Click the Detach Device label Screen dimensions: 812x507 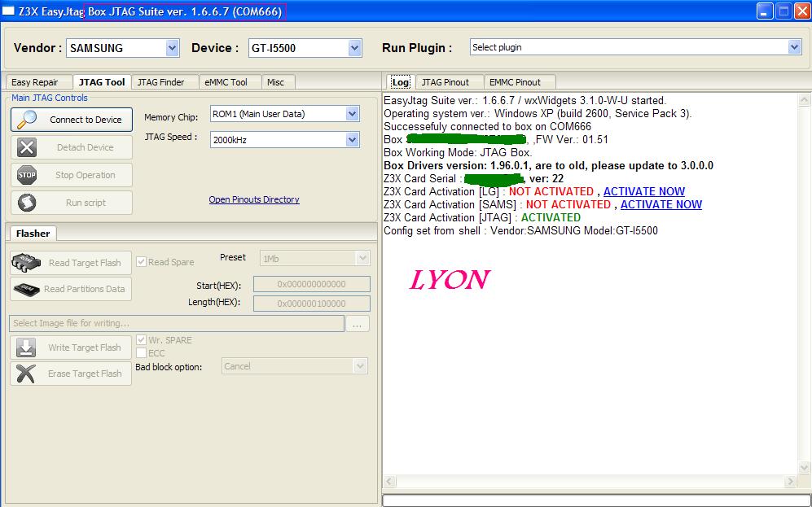tap(86, 147)
